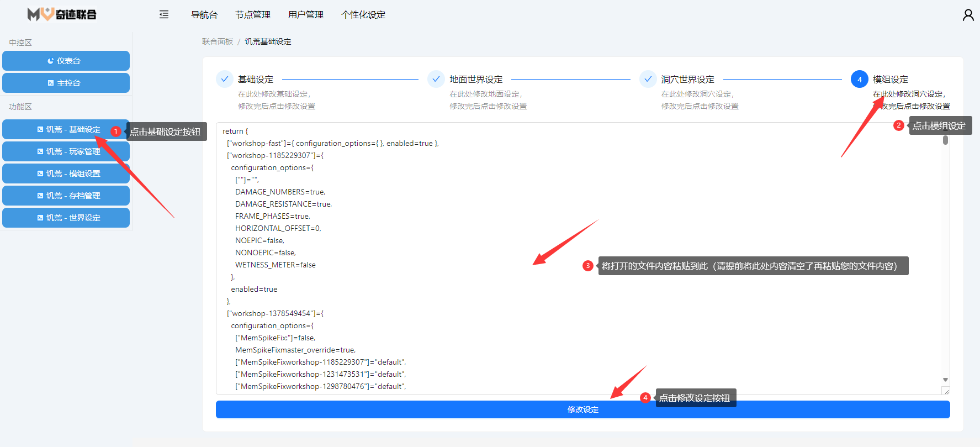Click the "workshop-1378549454" line
This screenshot has width=980, height=447.
[x=275, y=313]
